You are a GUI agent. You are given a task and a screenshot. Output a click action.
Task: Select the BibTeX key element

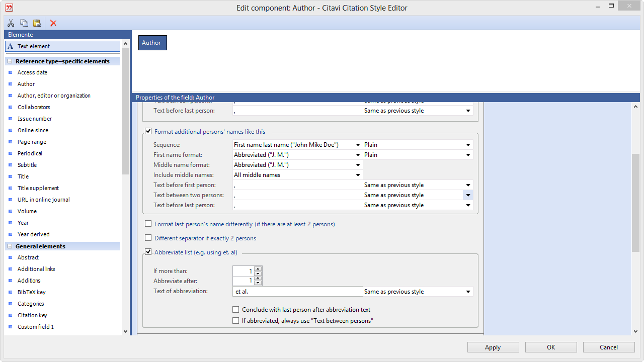click(31, 292)
